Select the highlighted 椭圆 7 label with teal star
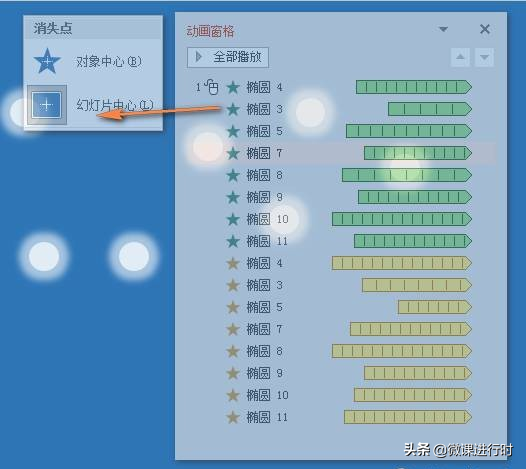This screenshot has height=469, width=526. point(264,154)
